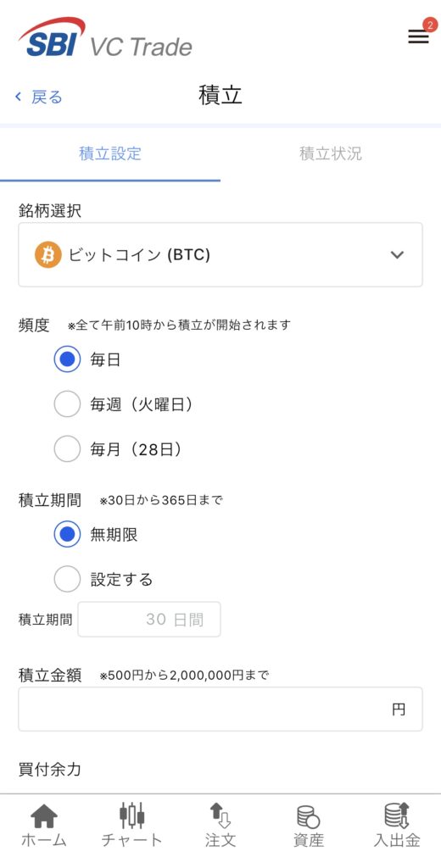Choose 無期限 period option
Viewport: 441px width, 868px height.
[67, 534]
